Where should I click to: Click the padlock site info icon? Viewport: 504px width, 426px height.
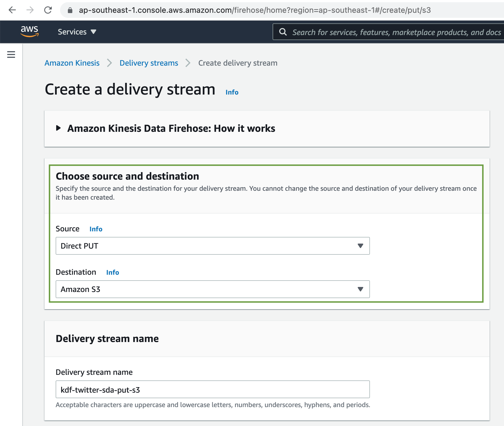pos(70,10)
